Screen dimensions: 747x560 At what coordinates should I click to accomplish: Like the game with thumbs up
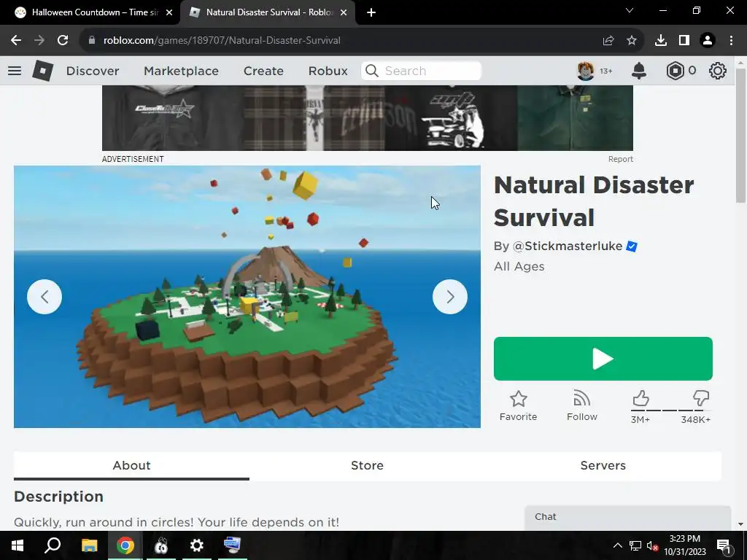pos(640,399)
